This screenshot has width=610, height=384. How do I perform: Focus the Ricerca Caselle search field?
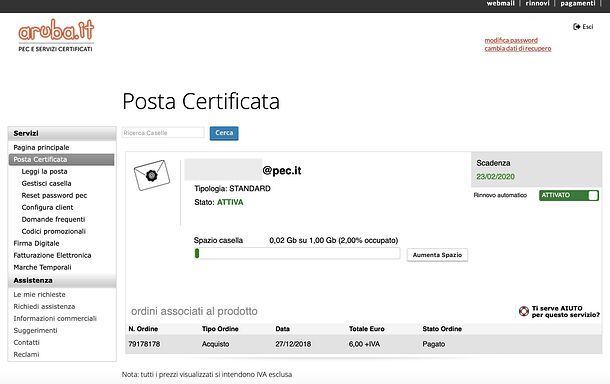click(163, 133)
